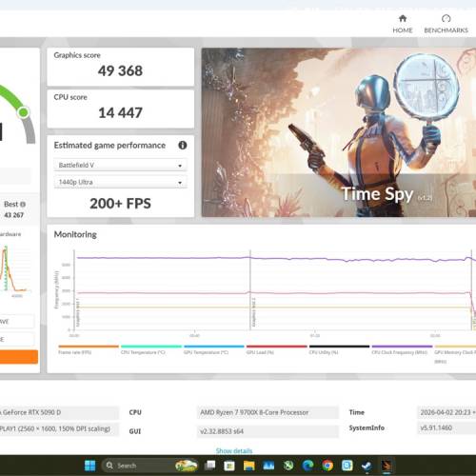
Task: Open the Windows Start menu
Action: (90, 466)
